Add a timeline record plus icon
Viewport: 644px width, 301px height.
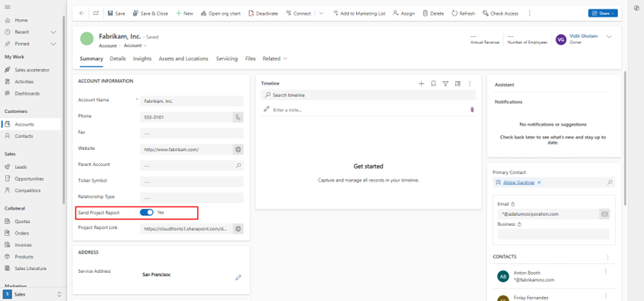pos(421,84)
